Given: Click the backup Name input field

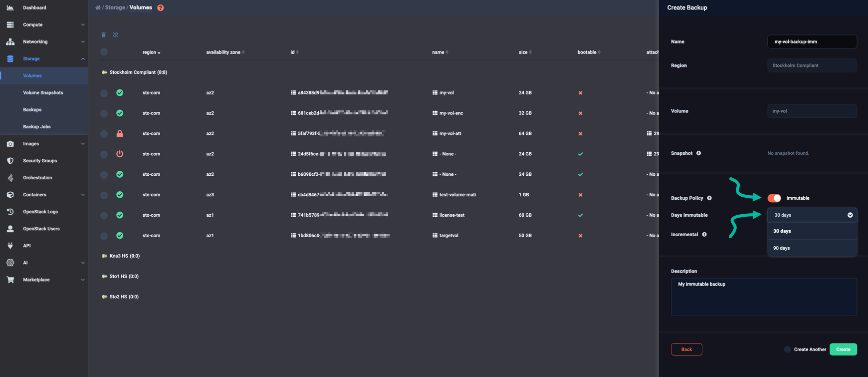Looking at the screenshot, I should click(812, 41).
